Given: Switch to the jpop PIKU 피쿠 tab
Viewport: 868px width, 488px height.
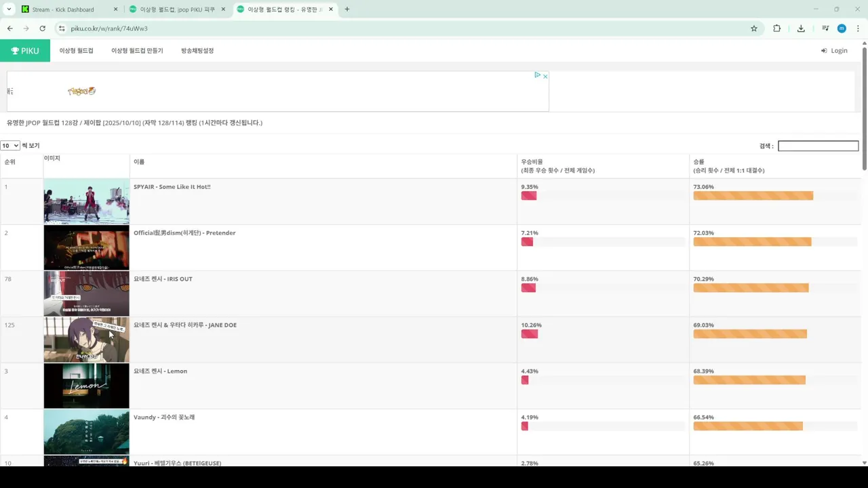Looking at the screenshot, I should coord(178,9).
